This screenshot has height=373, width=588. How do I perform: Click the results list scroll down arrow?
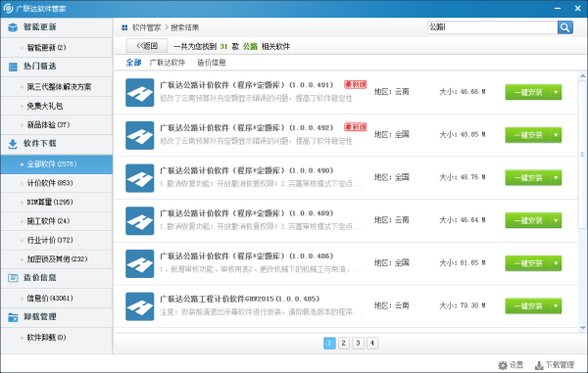pos(583,328)
